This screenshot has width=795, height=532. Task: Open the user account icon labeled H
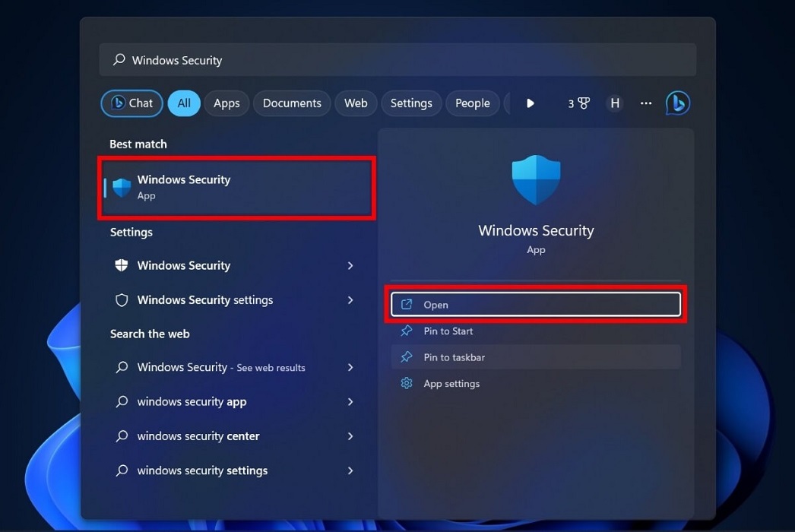614,103
